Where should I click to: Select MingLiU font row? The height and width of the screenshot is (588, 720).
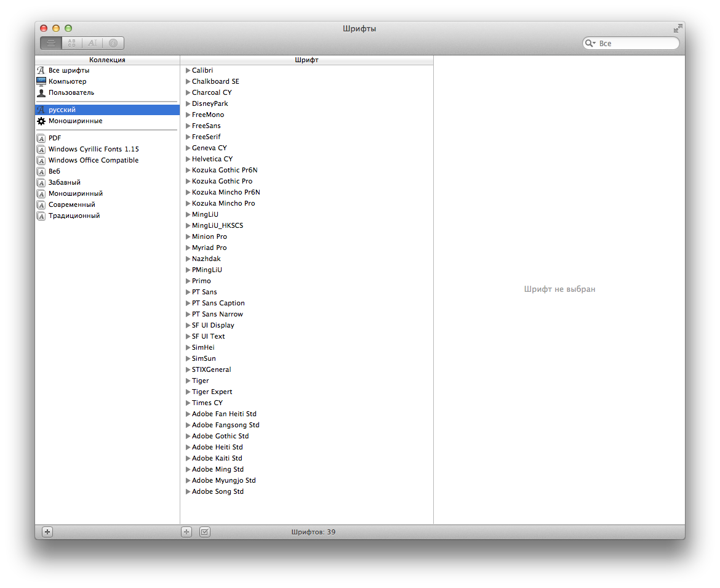click(x=306, y=214)
